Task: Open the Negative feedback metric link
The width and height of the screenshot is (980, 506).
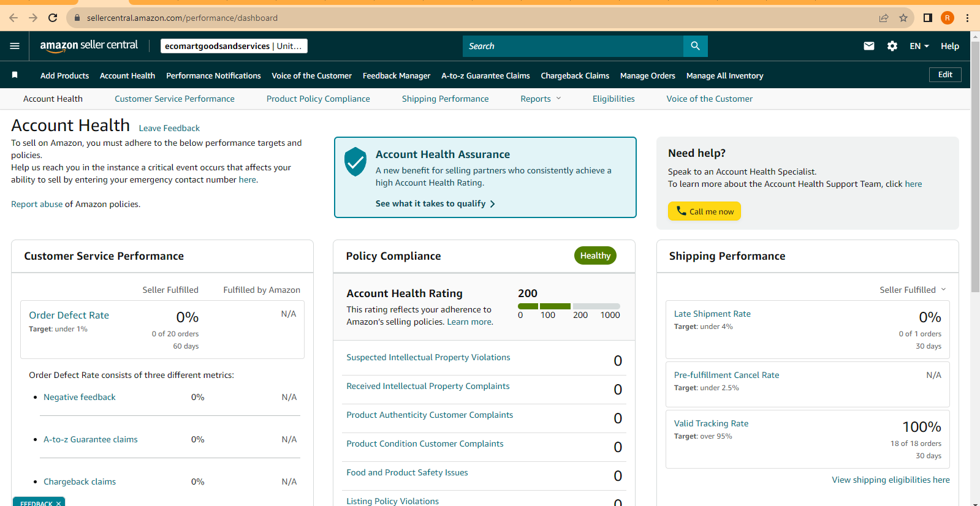Action: point(80,397)
